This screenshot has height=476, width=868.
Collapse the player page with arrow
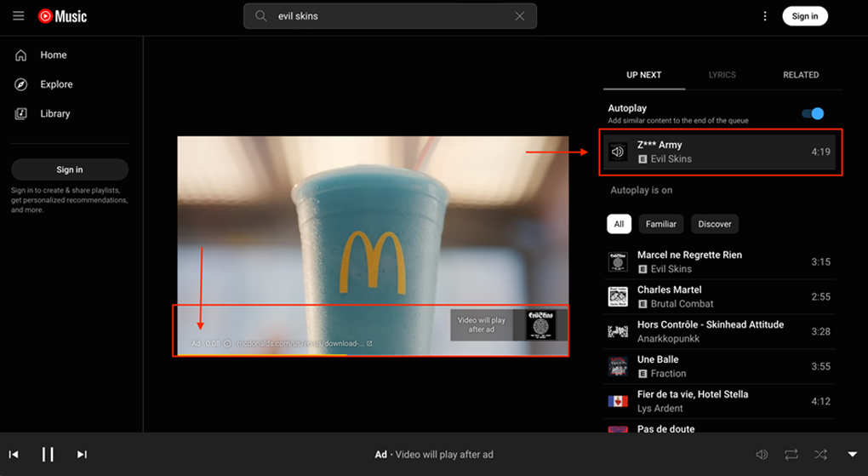pyautogui.click(x=853, y=455)
